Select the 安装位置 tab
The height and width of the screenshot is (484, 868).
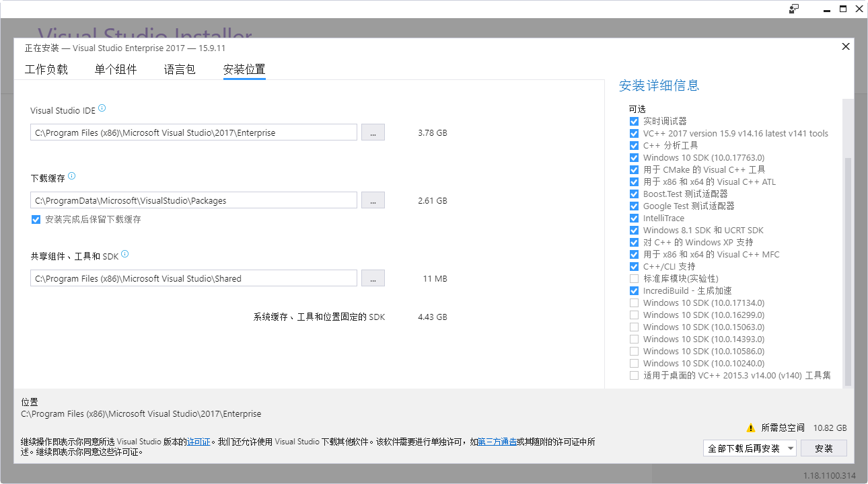click(x=244, y=69)
